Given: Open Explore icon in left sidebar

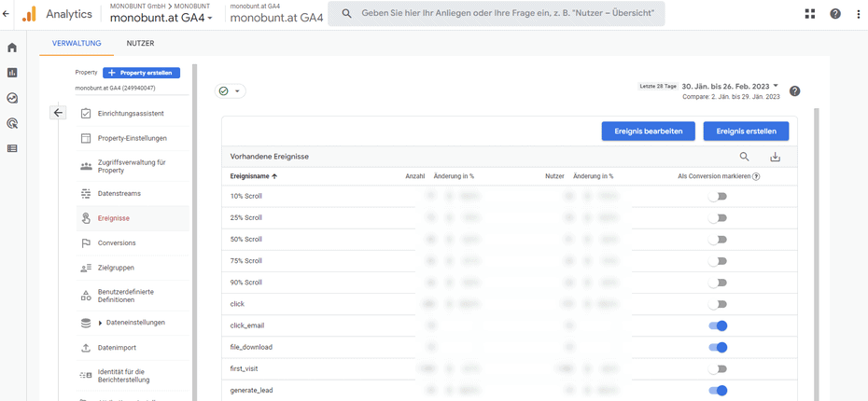Looking at the screenshot, I should pyautogui.click(x=12, y=98).
